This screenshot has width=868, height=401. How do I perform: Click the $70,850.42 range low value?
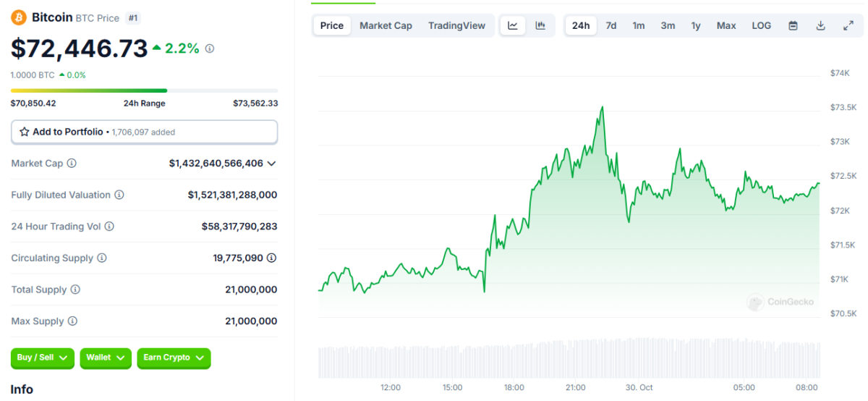33,104
